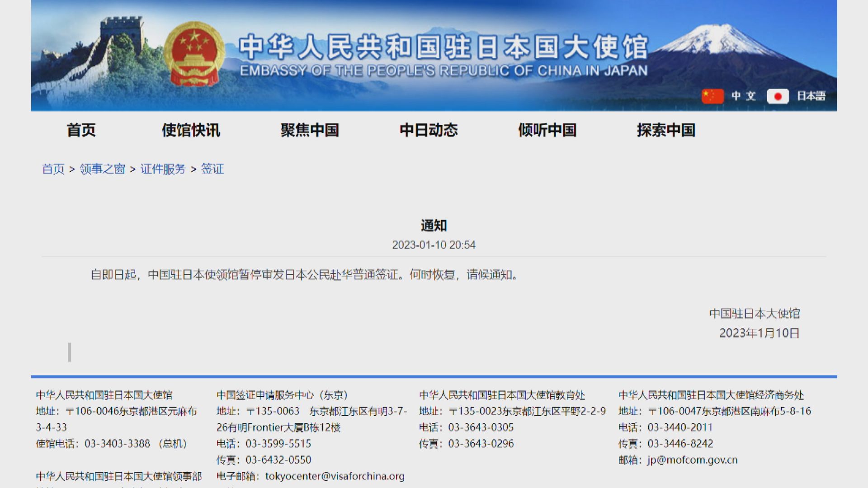This screenshot has height=488, width=868.
Task: Open the 使馆快讯 navigation menu item
Action: click(191, 131)
